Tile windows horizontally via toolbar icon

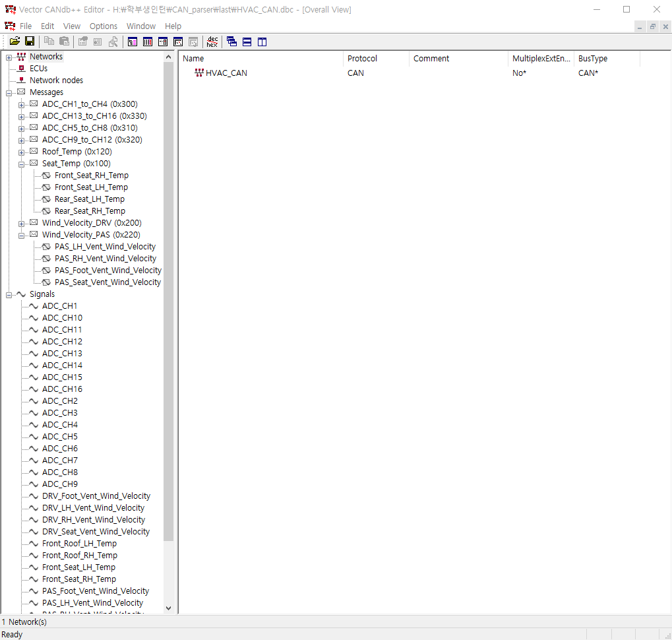[x=247, y=42]
